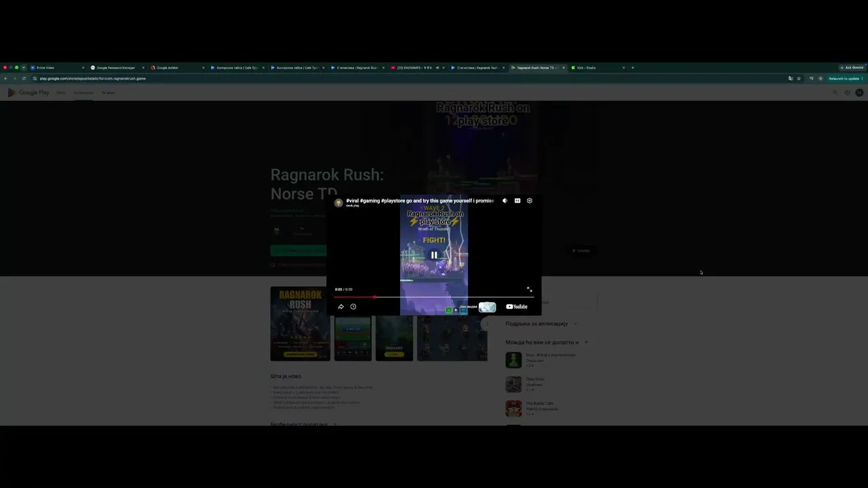
Task: Click the Google Play logo
Action: [28, 93]
